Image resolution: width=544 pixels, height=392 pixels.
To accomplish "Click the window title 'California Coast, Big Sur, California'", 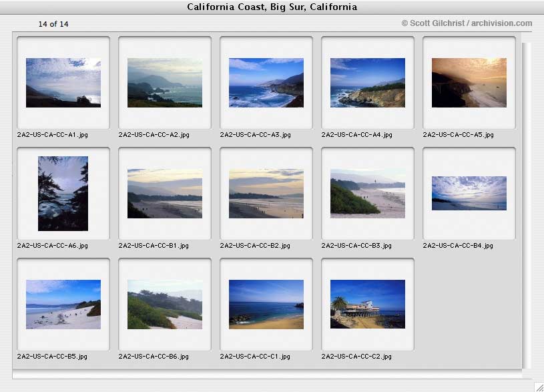I will tap(272, 7).
